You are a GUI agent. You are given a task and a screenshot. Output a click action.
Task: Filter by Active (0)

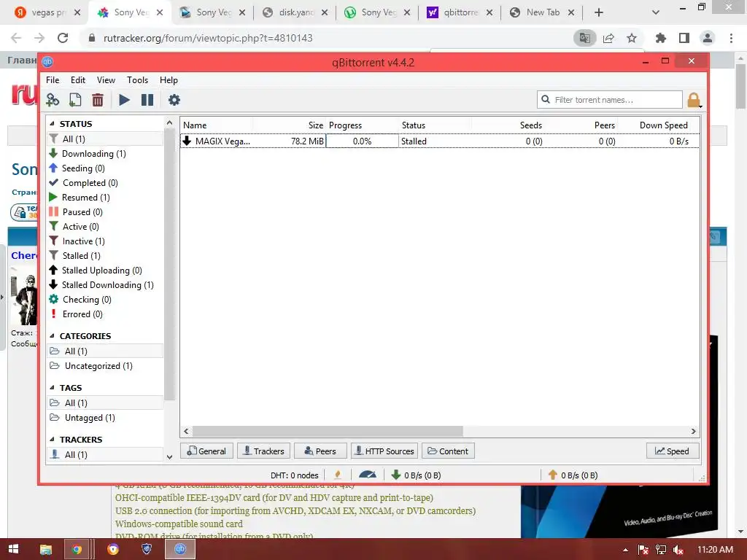[105, 227]
